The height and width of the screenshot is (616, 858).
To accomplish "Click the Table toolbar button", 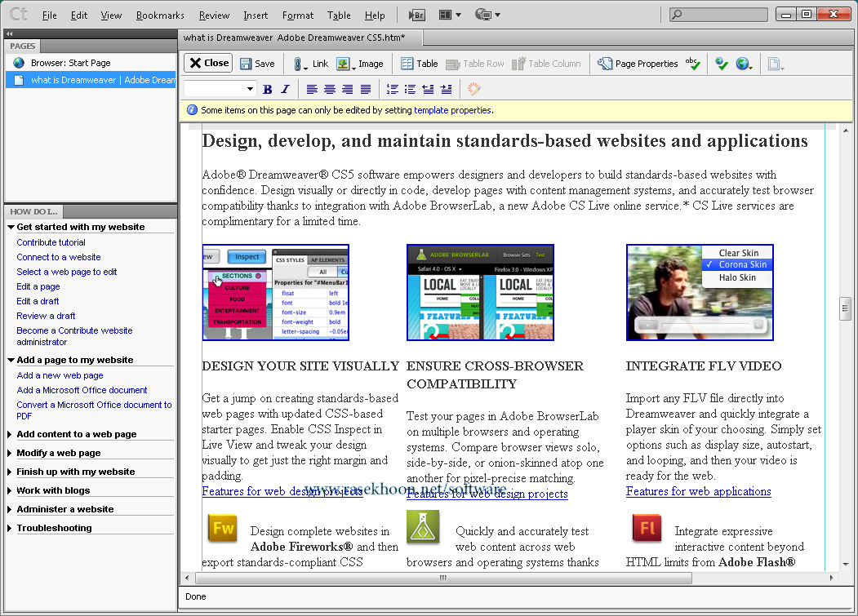I will coord(419,64).
